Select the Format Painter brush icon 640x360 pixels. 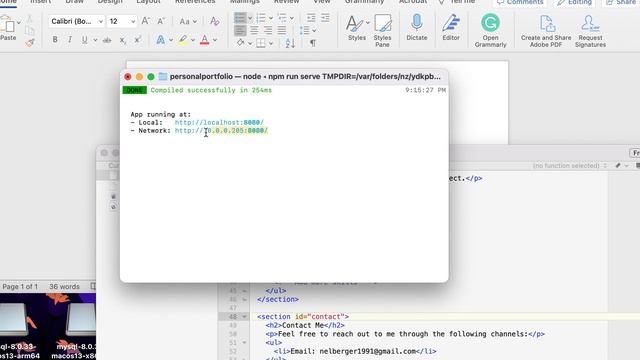[x=29, y=42]
